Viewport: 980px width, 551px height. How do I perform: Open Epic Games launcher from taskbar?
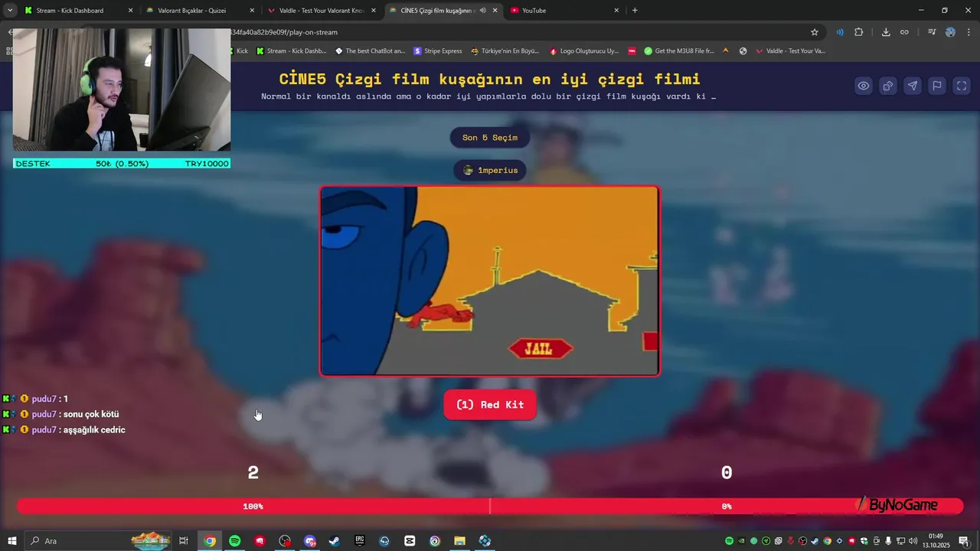pyautogui.click(x=360, y=541)
